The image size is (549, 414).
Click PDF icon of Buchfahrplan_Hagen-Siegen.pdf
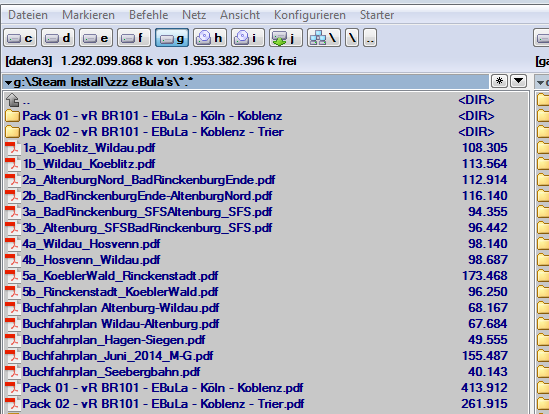tap(12, 340)
